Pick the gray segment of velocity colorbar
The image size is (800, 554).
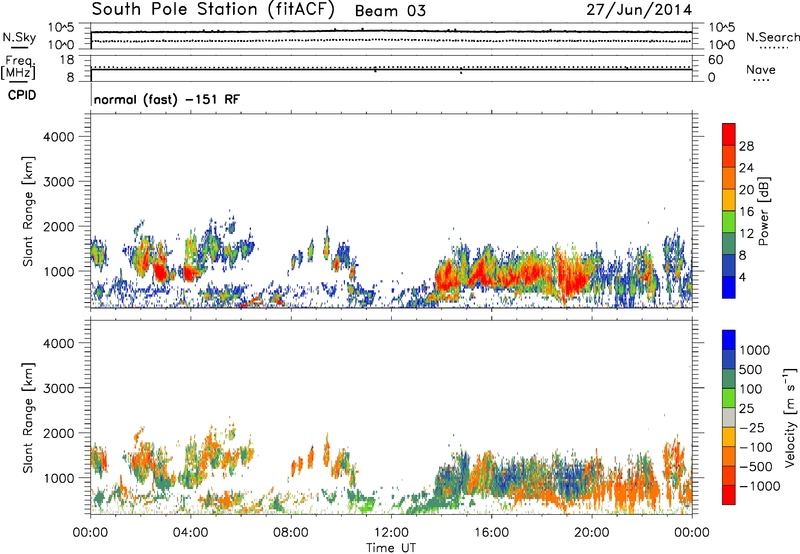click(x=729, y=418)
